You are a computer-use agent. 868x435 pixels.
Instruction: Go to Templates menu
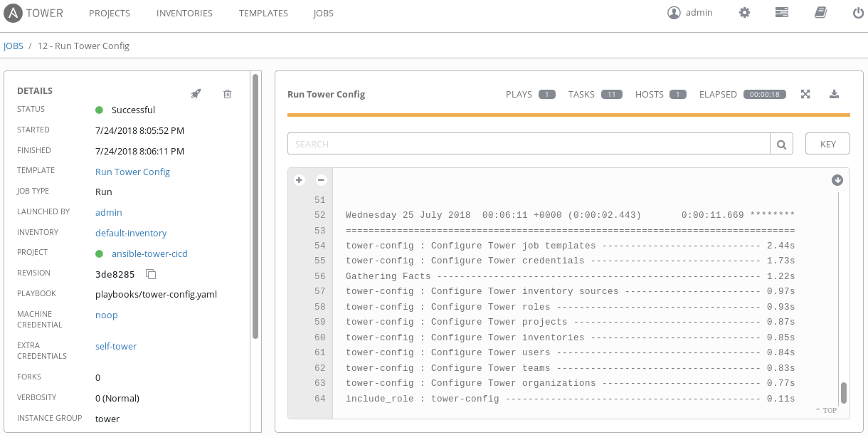click(263, 13)
